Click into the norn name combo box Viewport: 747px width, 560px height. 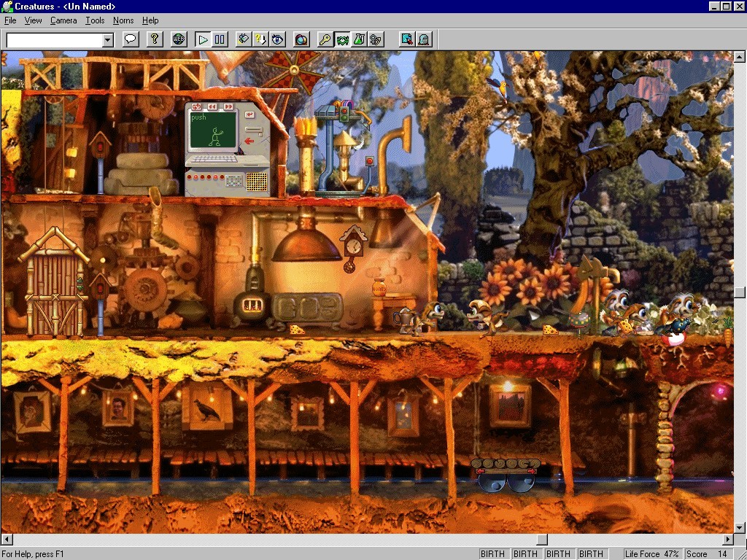click(x=54, y=40)
